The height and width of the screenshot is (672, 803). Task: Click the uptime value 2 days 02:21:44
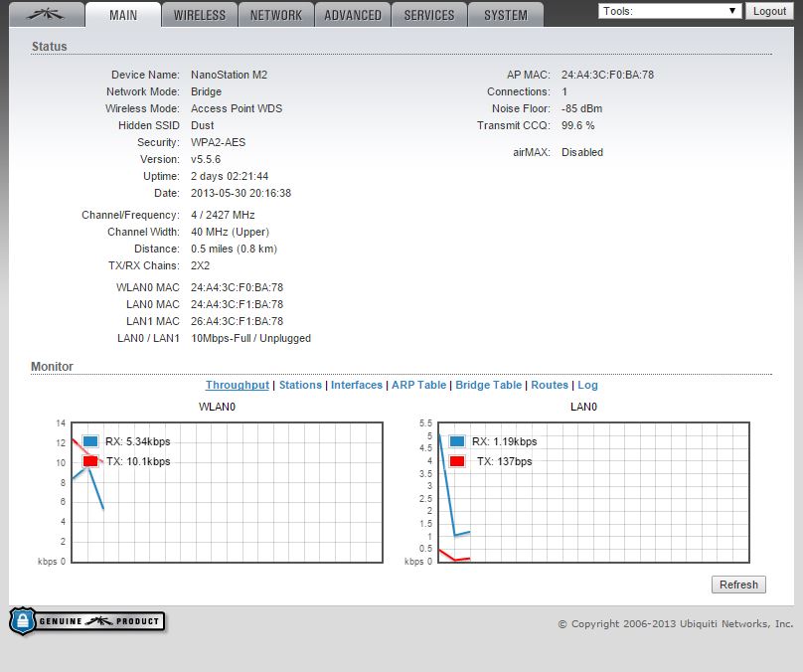[230, 176]
